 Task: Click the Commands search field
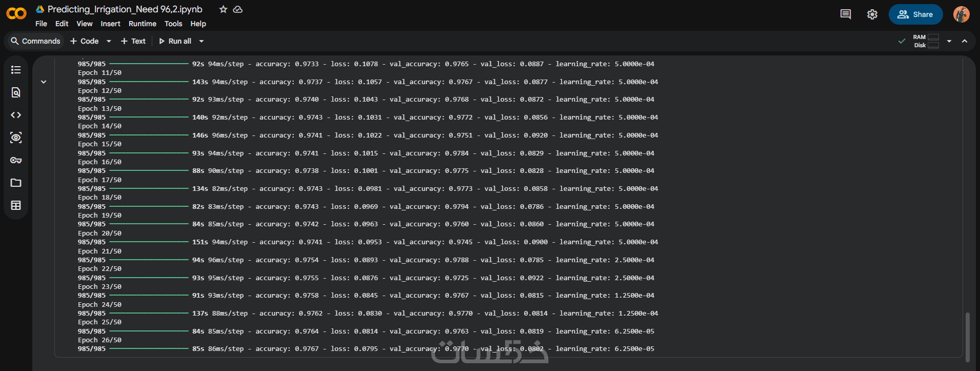point(35,41)
